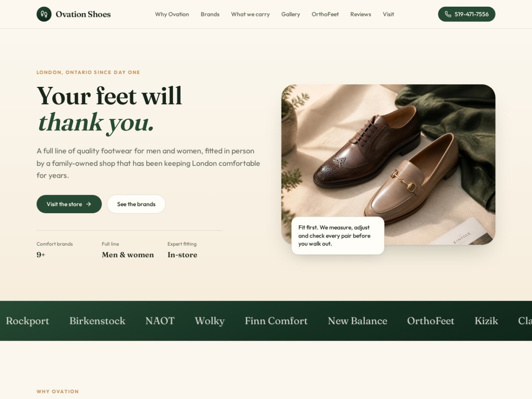This screenshot has height=399, width=532.
Task: Click the Ovation Shoes brand name
Action: (x=83, y=14)
